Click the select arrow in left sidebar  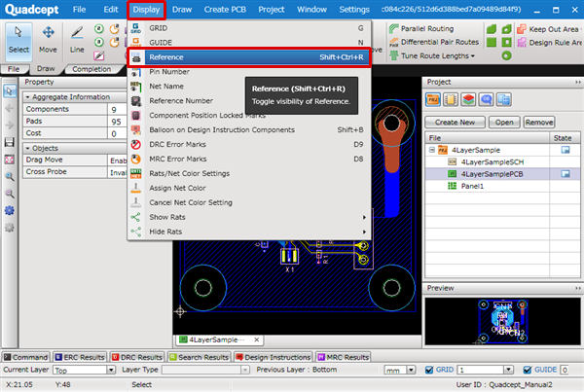[x=10, y=90]
